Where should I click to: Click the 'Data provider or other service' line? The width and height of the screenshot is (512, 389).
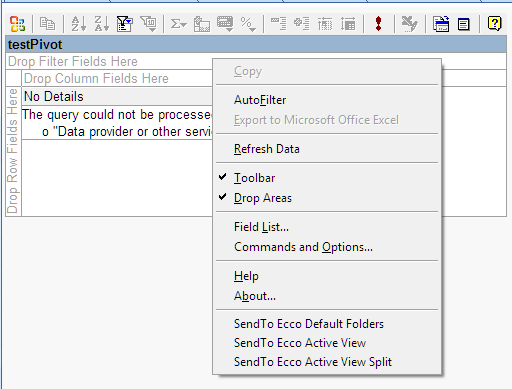pyautogui.click(x=127, y=131)
